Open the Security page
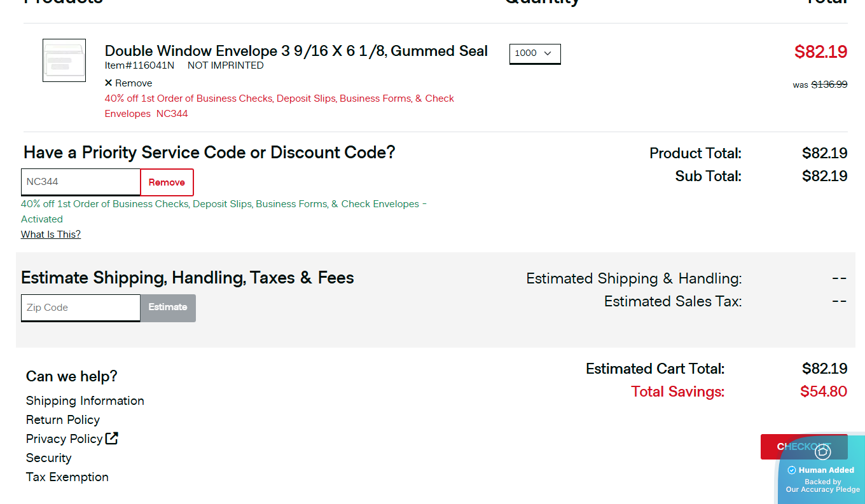 pyautogui.click(x=48, y=458)
